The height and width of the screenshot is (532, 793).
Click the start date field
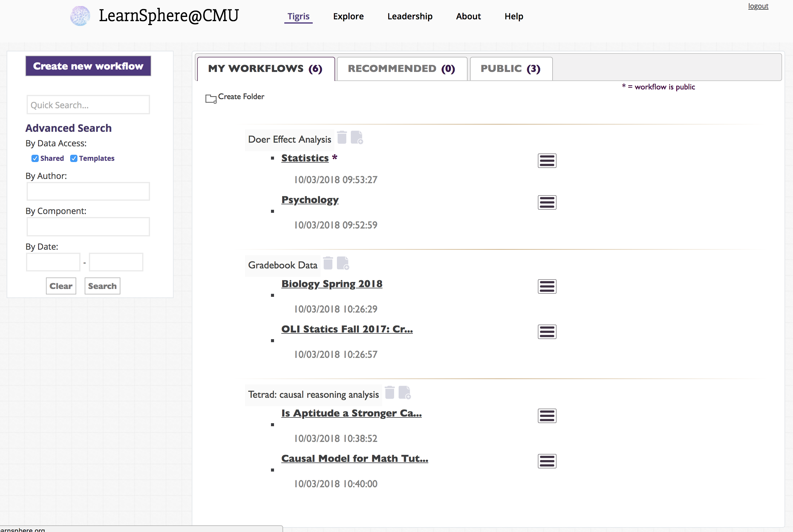click(53, 262)
